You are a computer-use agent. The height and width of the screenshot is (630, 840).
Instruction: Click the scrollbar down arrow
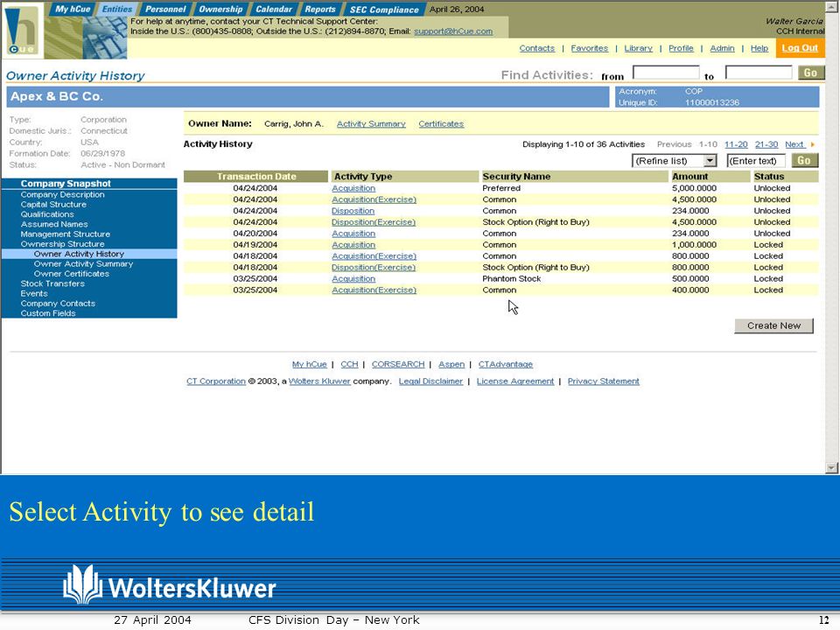[x=831, y=467]
